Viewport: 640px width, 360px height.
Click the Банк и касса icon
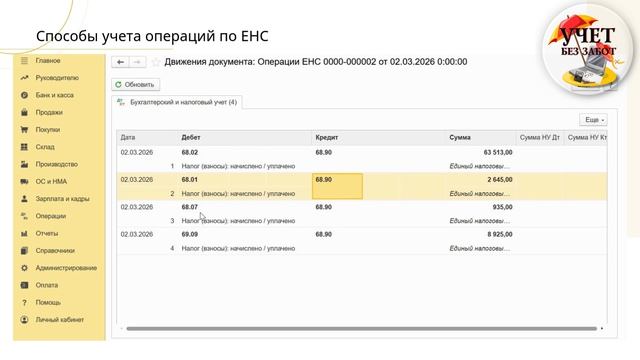coord(24,95)
